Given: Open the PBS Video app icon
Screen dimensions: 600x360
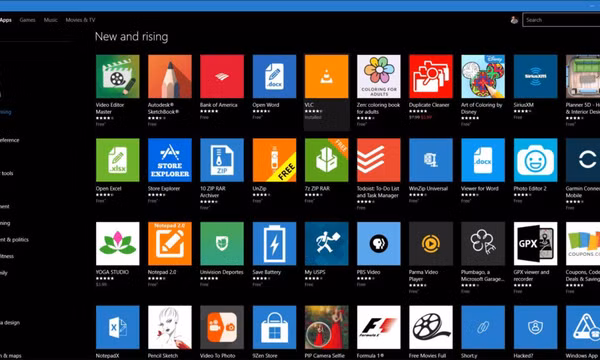Looking at the screenshot, I should click(378, 243).
